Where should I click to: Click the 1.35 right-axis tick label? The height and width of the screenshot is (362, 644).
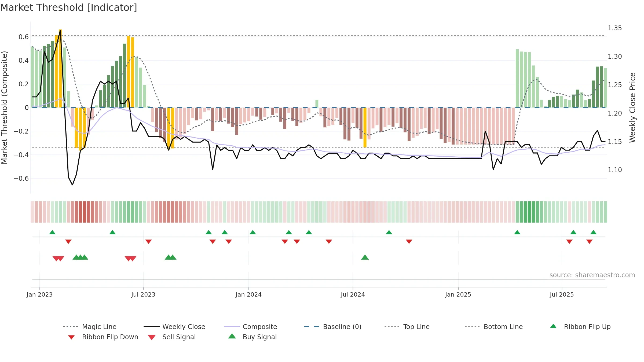click(x=615, y=28)
